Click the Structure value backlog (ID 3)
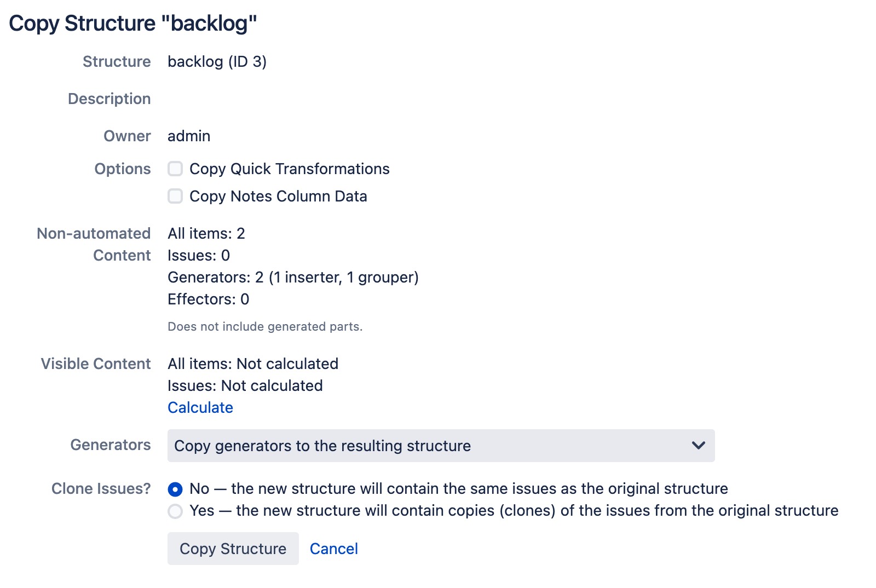The image size is (876, 588). click(x=217, y=62)
